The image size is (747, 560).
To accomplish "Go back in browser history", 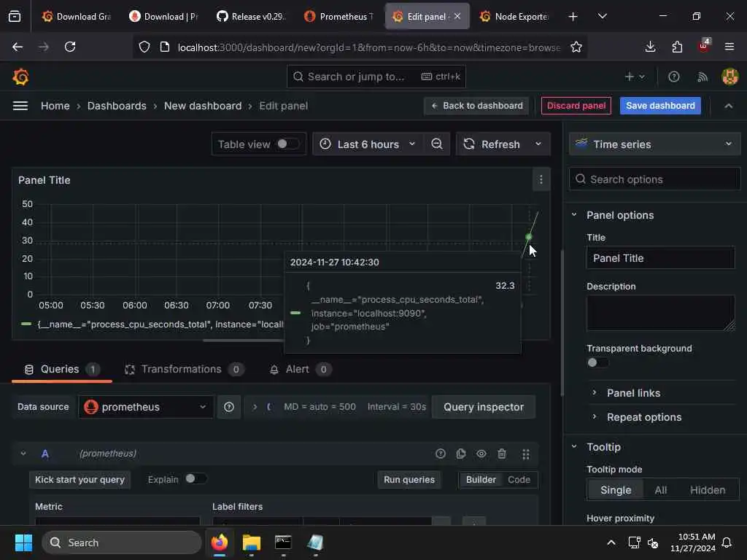I will point(18,47).
